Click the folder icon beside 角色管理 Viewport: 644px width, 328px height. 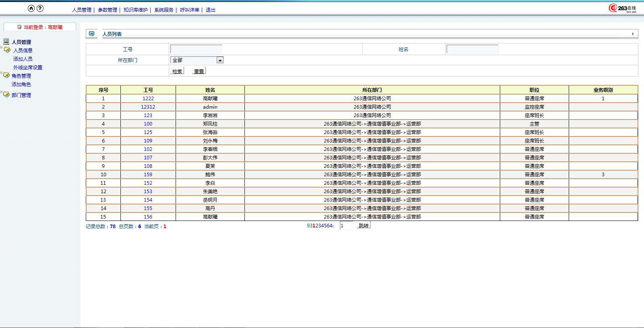pyautogui.click(x=6, y=75)
